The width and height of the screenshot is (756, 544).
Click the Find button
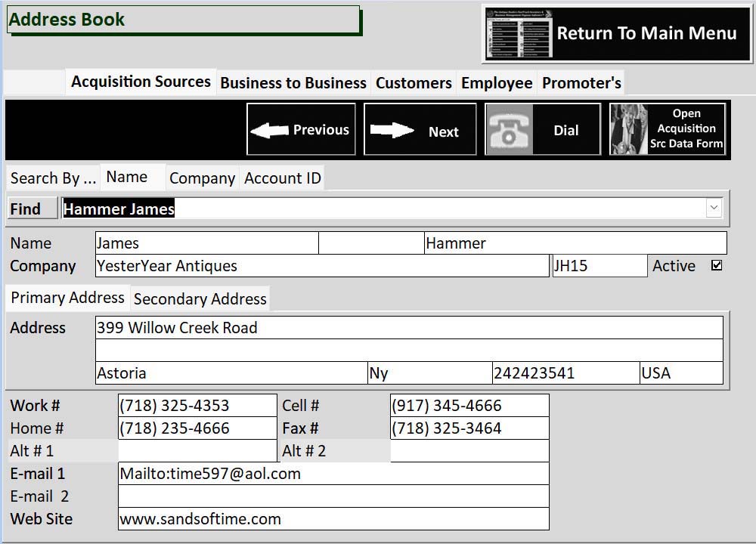point(31,209)
